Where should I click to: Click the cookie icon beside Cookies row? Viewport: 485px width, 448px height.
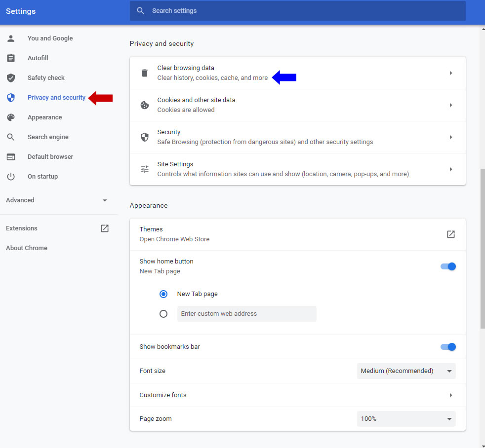[145, 105]
